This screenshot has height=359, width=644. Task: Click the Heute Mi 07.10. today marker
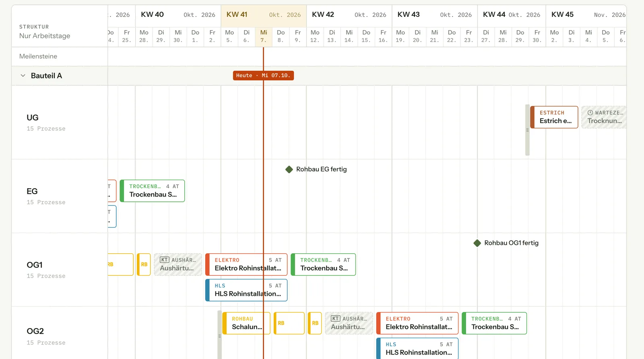click(x=263, y=75)
